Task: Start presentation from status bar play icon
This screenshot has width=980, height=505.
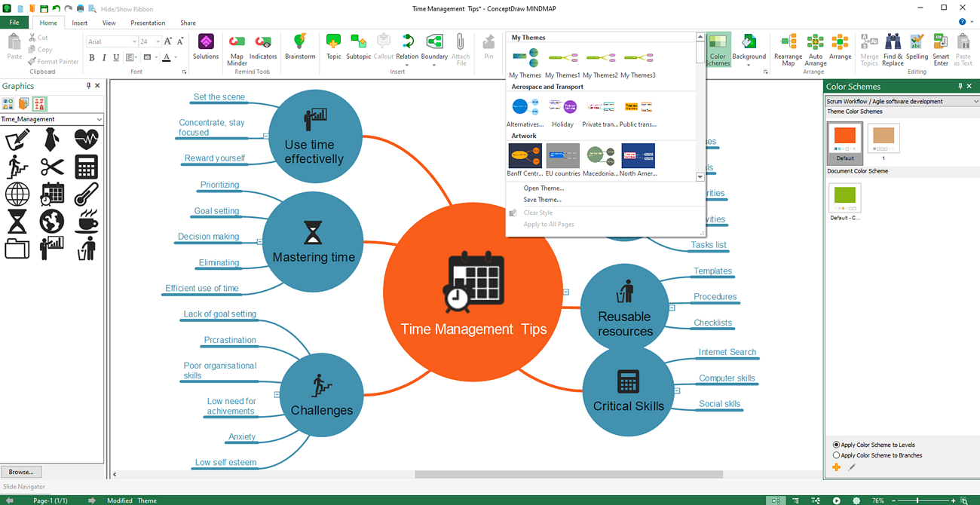Action: point(836,500)
